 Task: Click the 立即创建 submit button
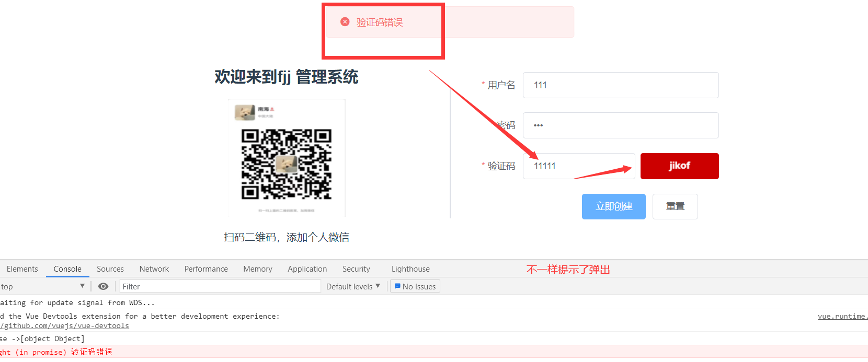click(x=614, y=206)
